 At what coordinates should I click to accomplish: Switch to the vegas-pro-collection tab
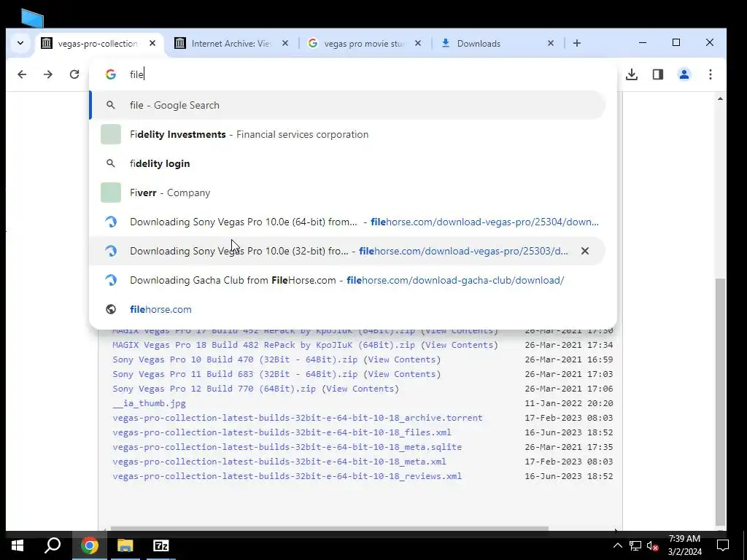[x=98, y=43]
